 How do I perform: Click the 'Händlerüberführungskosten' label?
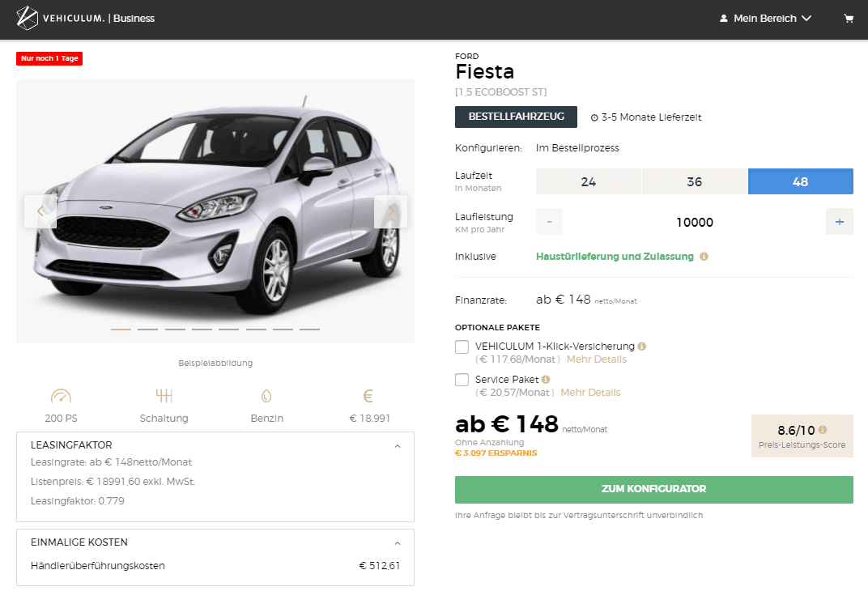pyautogui.click(x=98, y=566)
